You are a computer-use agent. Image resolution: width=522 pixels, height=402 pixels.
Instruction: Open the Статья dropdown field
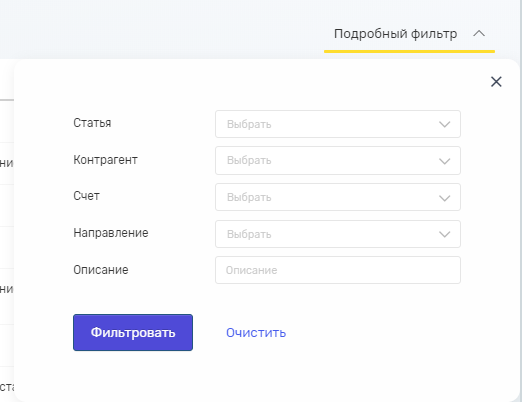[338, 124]
